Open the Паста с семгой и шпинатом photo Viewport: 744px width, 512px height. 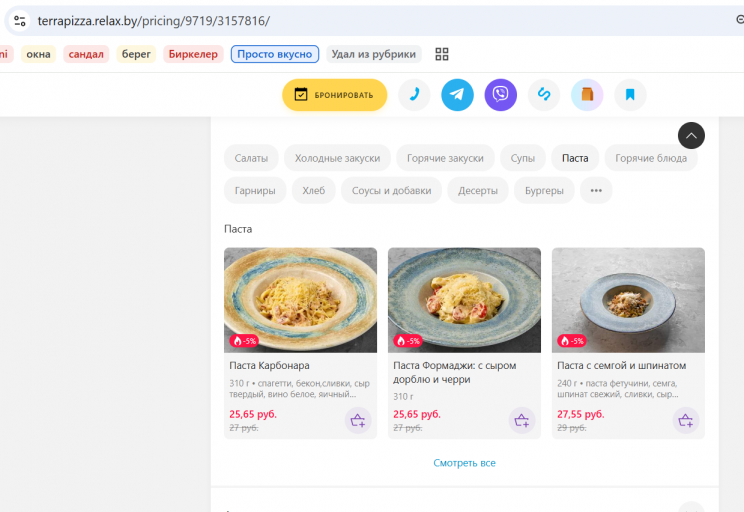628,300
